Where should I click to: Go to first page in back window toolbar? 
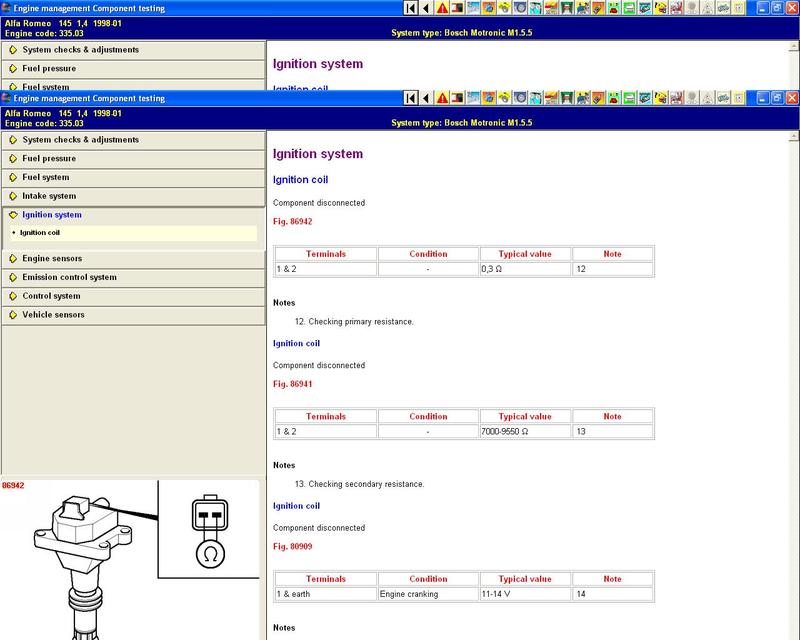(410, 8)
